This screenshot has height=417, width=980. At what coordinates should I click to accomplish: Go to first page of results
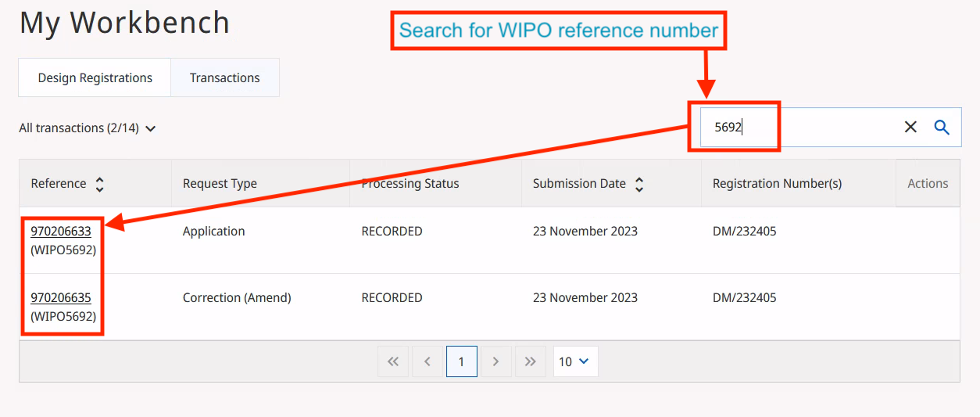click(x=393, y=361)
